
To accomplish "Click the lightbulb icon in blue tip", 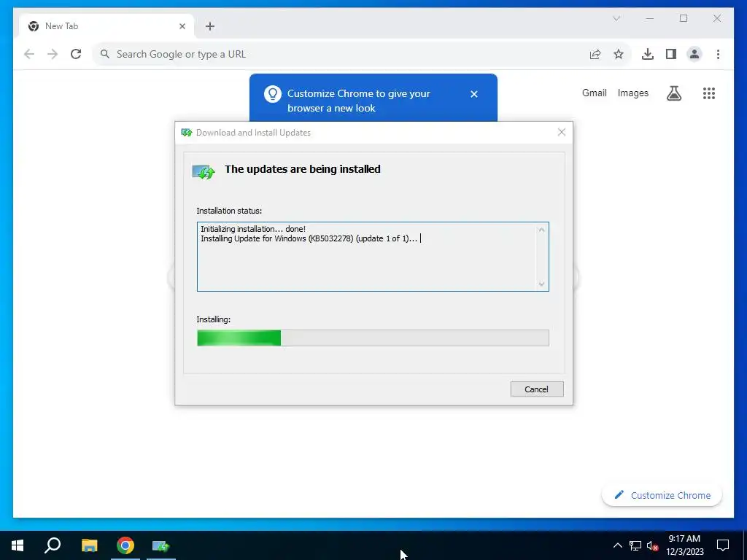I will point(273,94).
